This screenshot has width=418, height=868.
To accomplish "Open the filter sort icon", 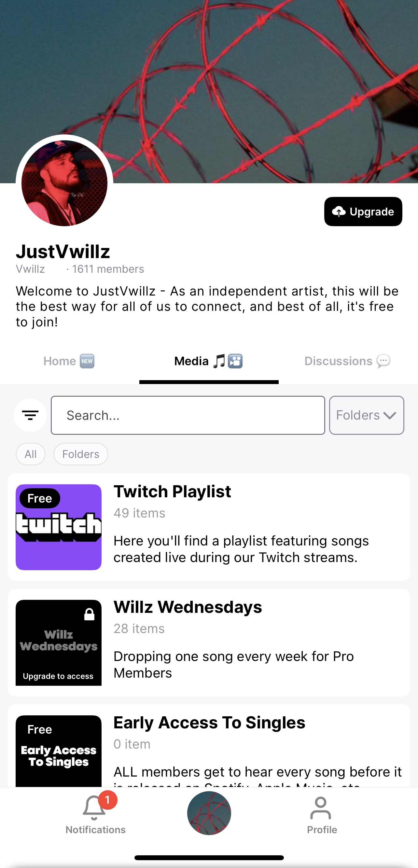I will pyautogui.click(x=30, y=415).
